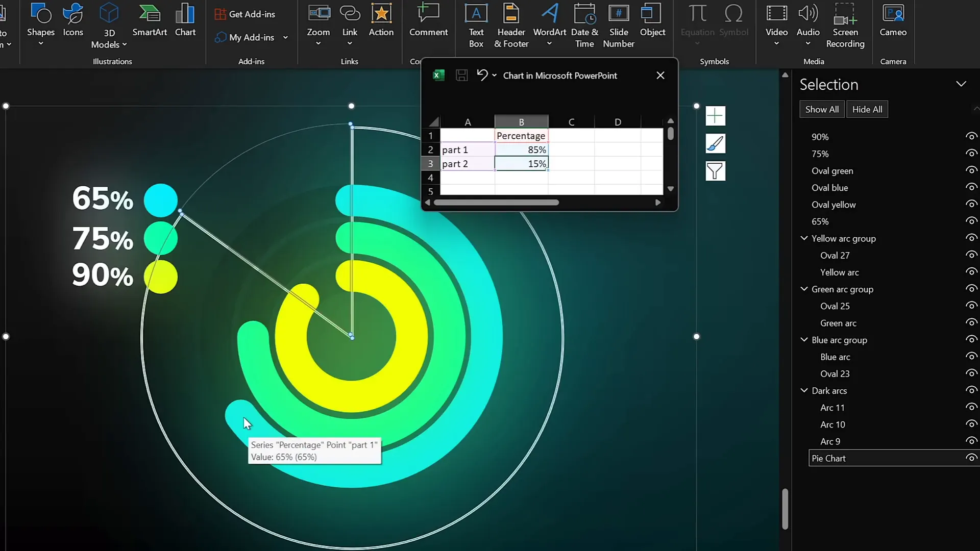The image size is (980, 551).
Task: Open the undo history dropdown arrow
Action: [x=494, y=76]
